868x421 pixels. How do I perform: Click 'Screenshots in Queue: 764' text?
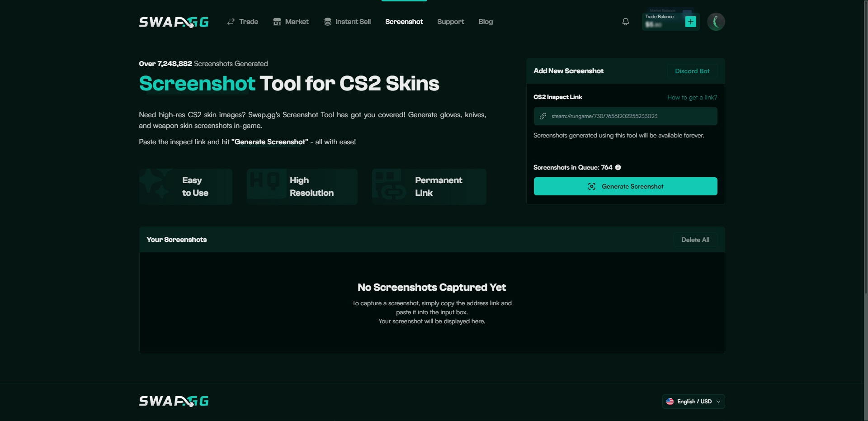(x=573, y=167)
